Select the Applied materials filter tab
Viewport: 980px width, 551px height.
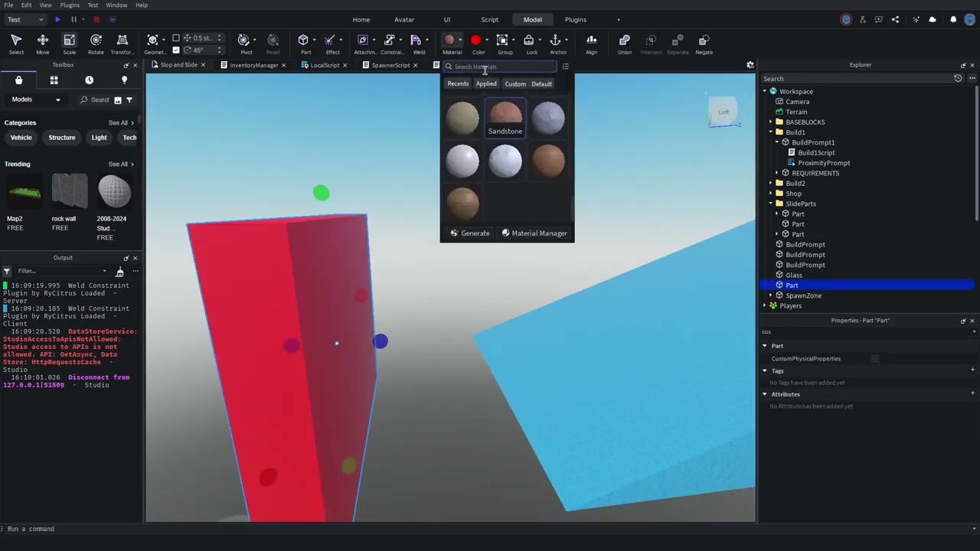[x=486, y=83]
